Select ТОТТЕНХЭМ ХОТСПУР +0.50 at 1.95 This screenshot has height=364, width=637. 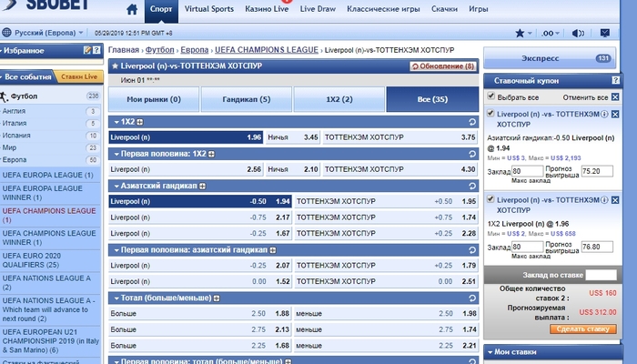(x=386, y=201)
